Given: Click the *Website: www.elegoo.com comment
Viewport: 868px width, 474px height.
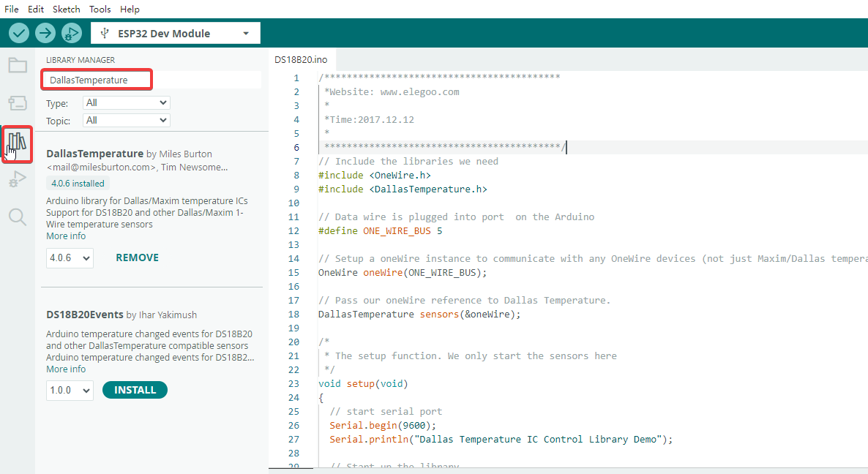Looking at the screenshot, I should pyautogui.click(x=392, y=92).
